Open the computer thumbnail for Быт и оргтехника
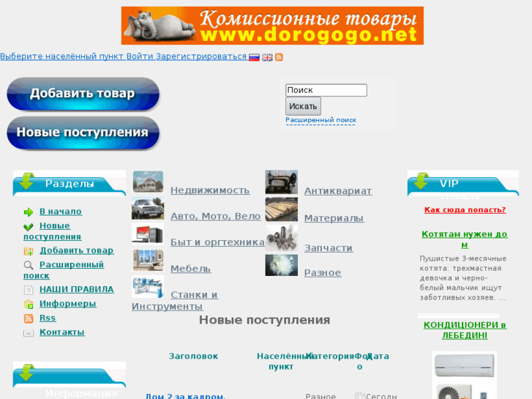This screenshot has width=532, height=399. (x=148, y=234)
